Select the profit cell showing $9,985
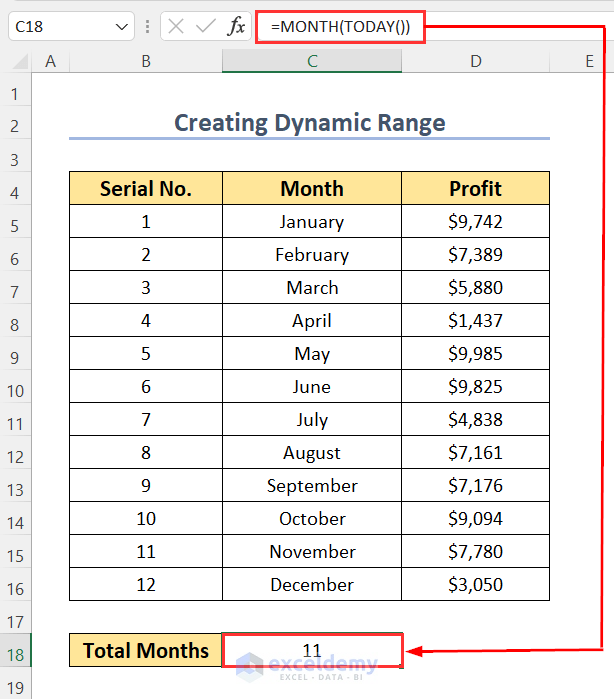The width and height of the screenshot is (614, 699). [475, 354]
